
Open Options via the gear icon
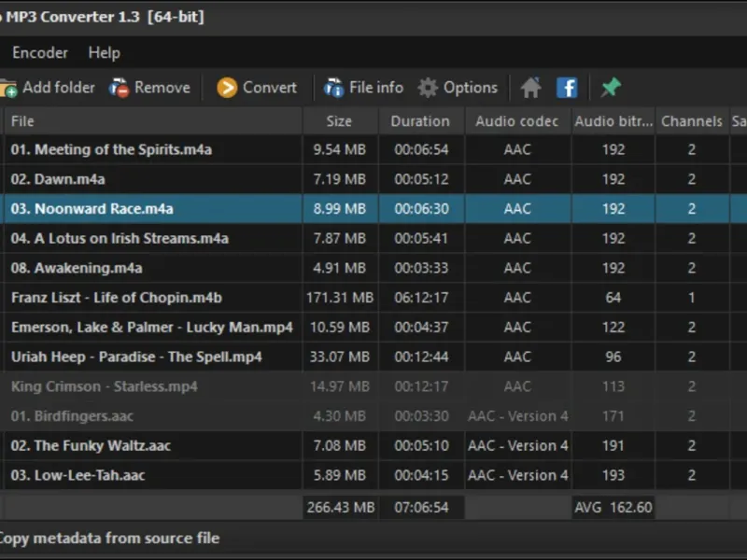(428, 88)
